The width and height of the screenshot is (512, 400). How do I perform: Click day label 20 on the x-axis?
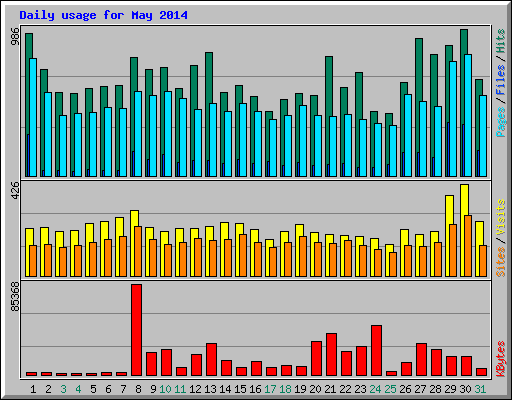click(315, 389)
